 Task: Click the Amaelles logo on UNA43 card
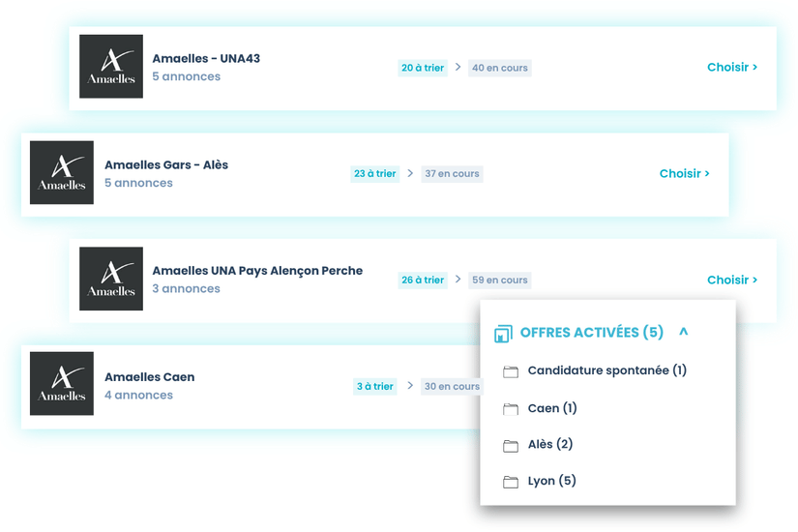coord(111,66)
